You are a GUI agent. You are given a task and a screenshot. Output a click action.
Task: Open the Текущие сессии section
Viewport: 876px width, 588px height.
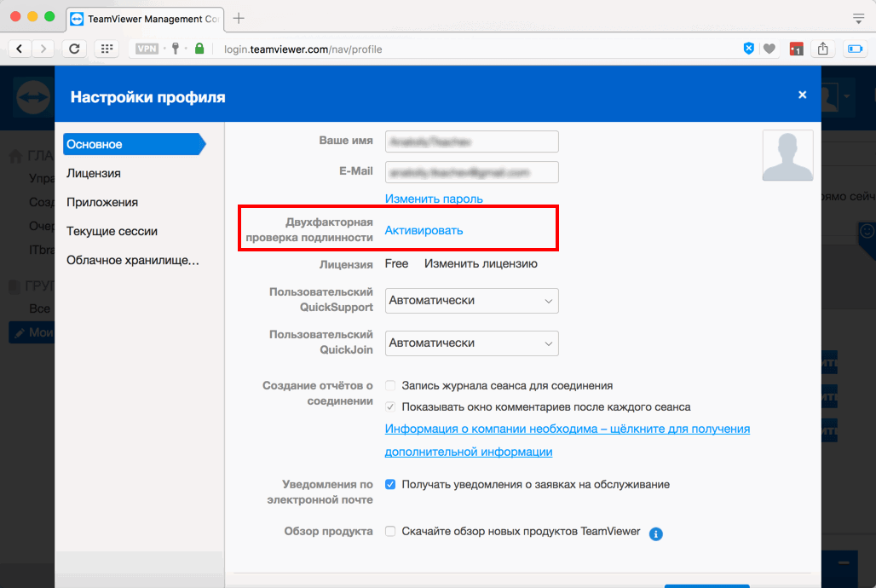coord(112,232)
